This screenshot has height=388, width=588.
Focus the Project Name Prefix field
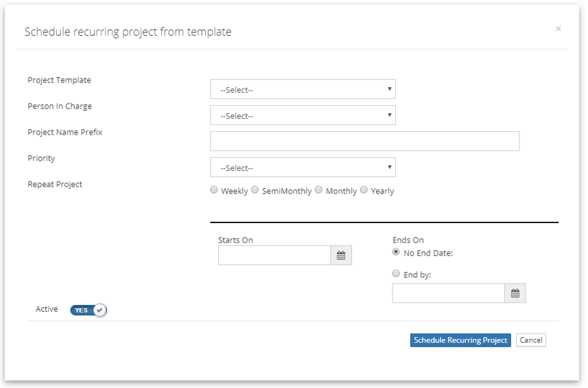364,141
